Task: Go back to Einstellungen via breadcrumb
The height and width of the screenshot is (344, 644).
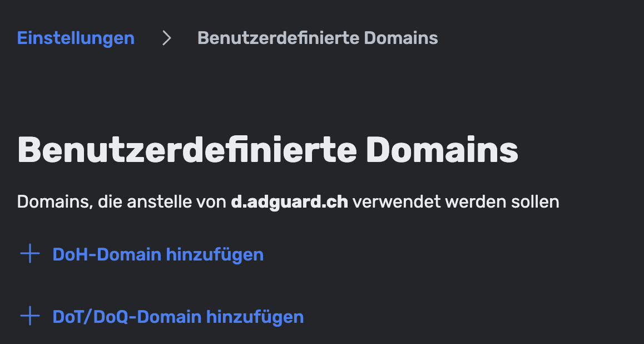Action: click(76, 38)
